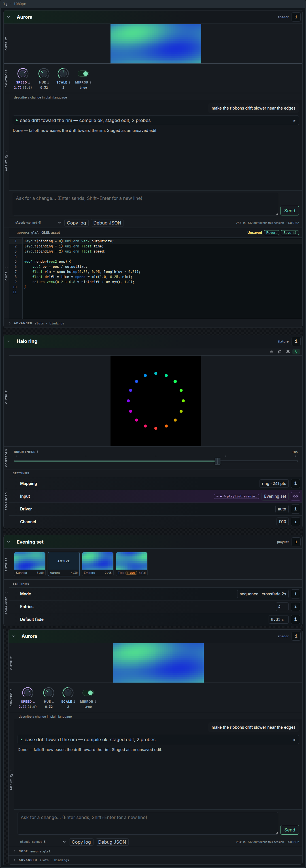Click the layers icon in Halo ring toolbar
306x868 pixels.
(288, 352)
